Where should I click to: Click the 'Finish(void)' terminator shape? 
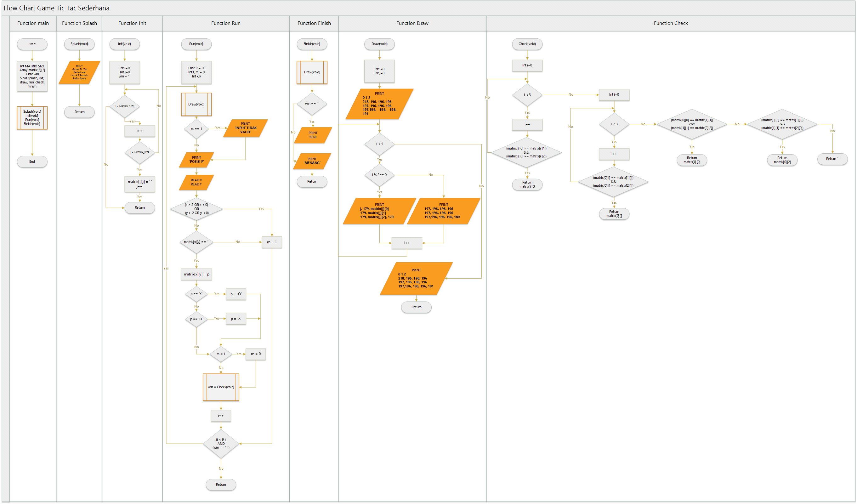pos(312,44)
